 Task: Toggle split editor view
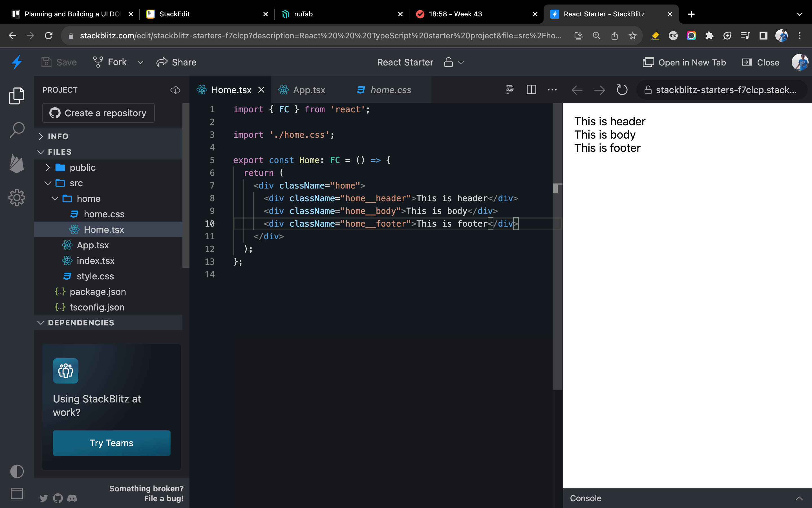(531, 90)
